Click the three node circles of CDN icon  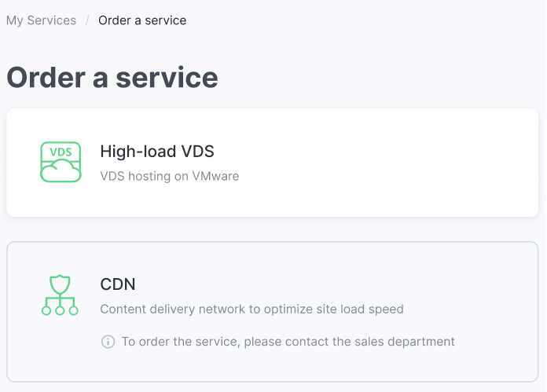[x=60, y=310]
